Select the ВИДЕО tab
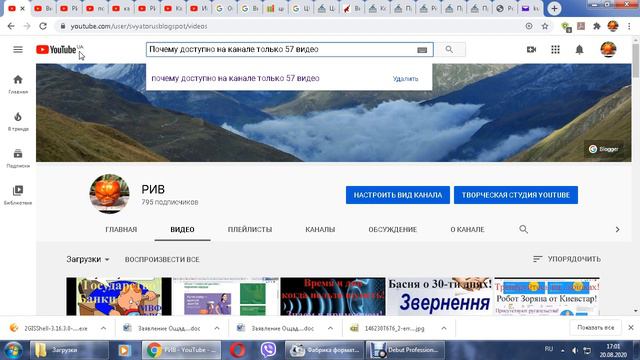The height and width of the screenshot is (360, 640). click(182, 229)
